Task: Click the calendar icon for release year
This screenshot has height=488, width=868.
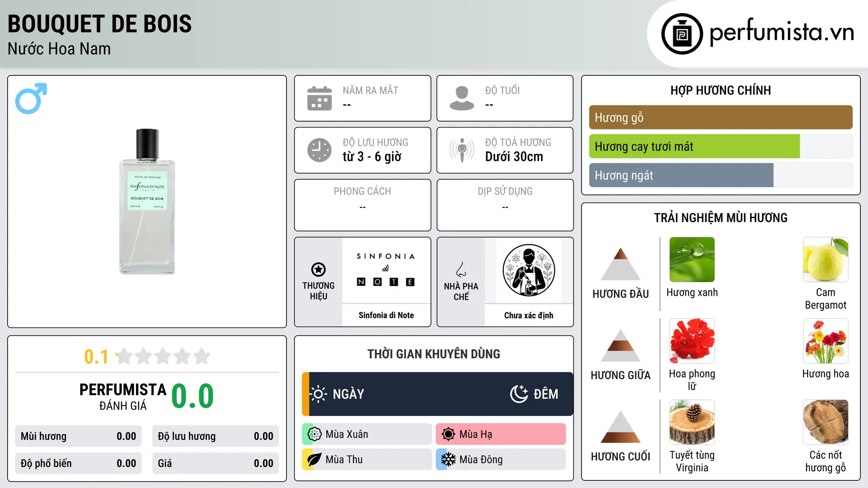Action: 320,98
